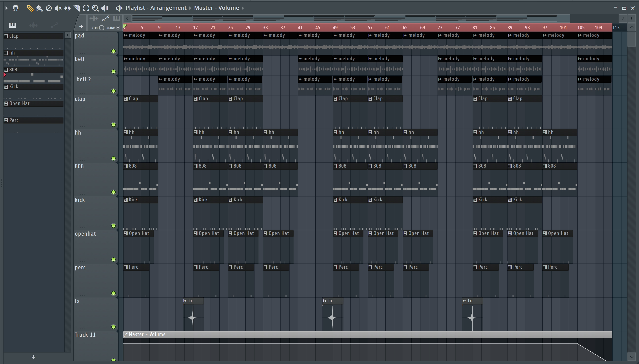639x364 pixels.
Task: Open first Clap clip menu on clap track
Action: click(x=126, y=99)
